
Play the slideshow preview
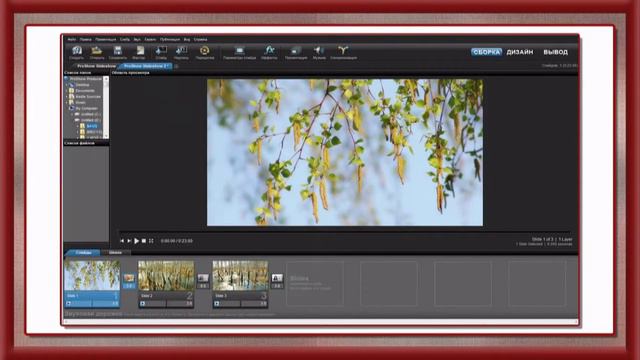(136, 241)
